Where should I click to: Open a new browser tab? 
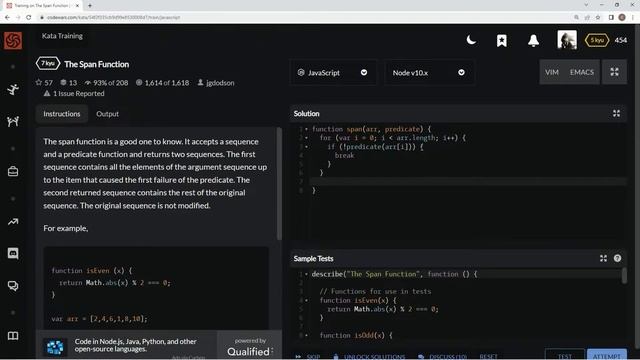pos(90,6)
